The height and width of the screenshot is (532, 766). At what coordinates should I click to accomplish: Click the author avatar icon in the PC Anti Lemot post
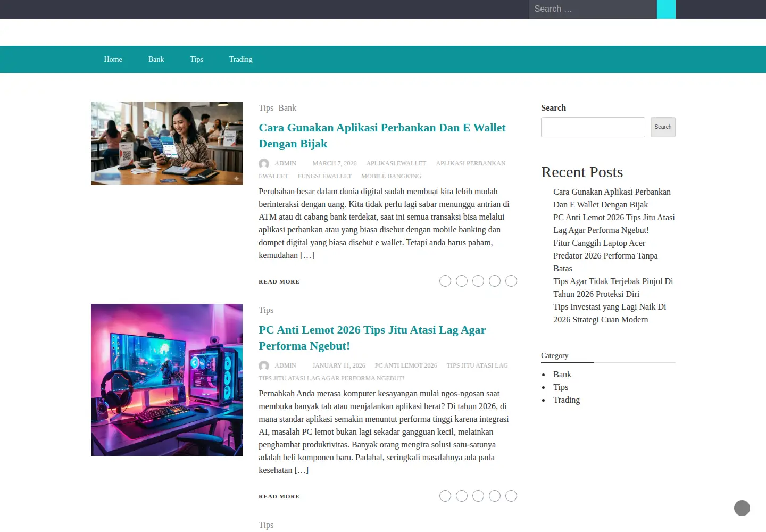[264, 365]
